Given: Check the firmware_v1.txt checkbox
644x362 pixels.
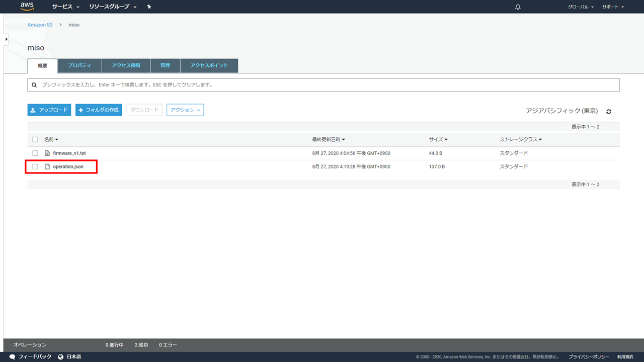Looking at the screenshot, I should click(x=35, y=153).
